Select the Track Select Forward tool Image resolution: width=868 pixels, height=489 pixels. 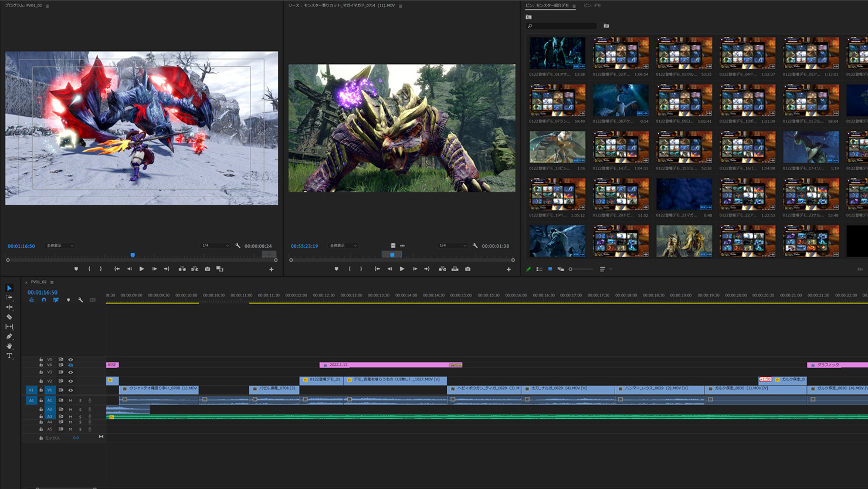(9, 298)
